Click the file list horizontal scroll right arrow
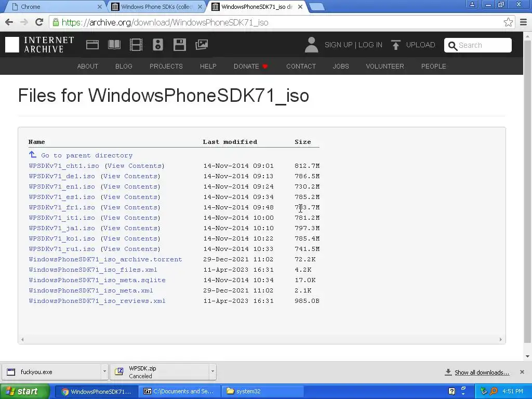 (x=500, y=339)
